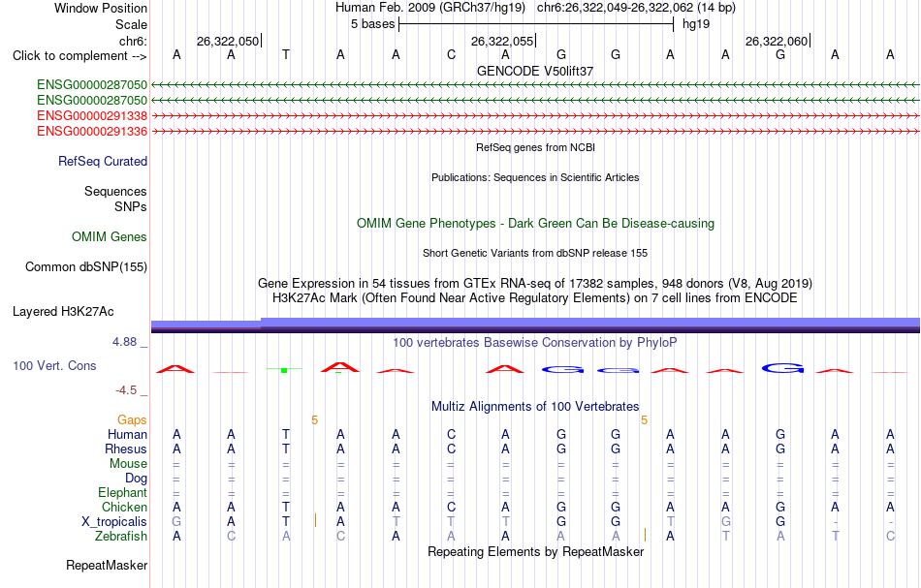Click the RepeatMasker track label
The height and width of the screenshot is (588, 921).
(x=107, y=565)
